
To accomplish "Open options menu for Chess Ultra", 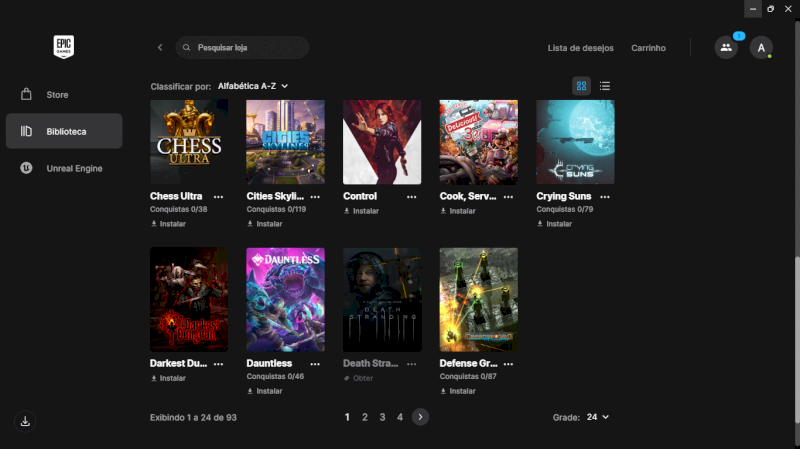I will 218,197.
